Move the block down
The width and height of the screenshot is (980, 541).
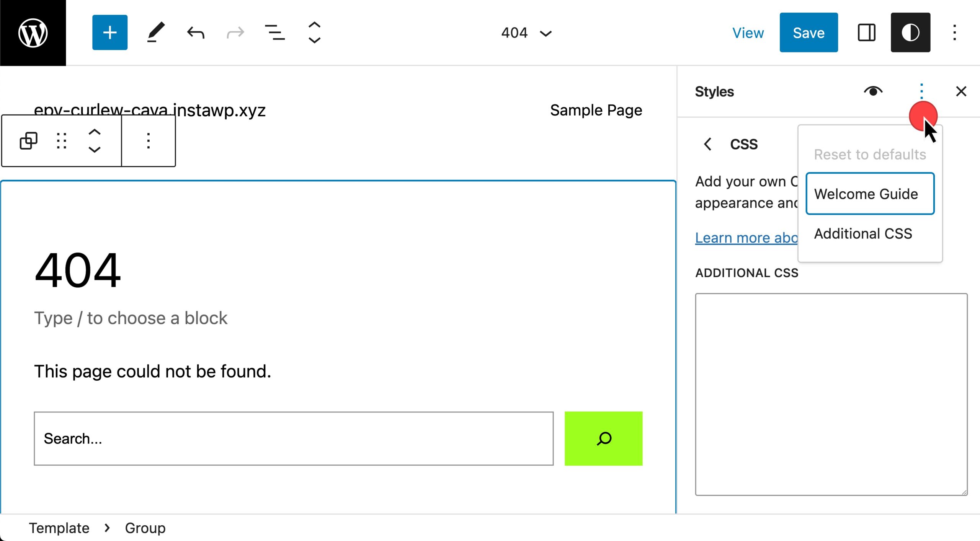(x=94, y=150)
